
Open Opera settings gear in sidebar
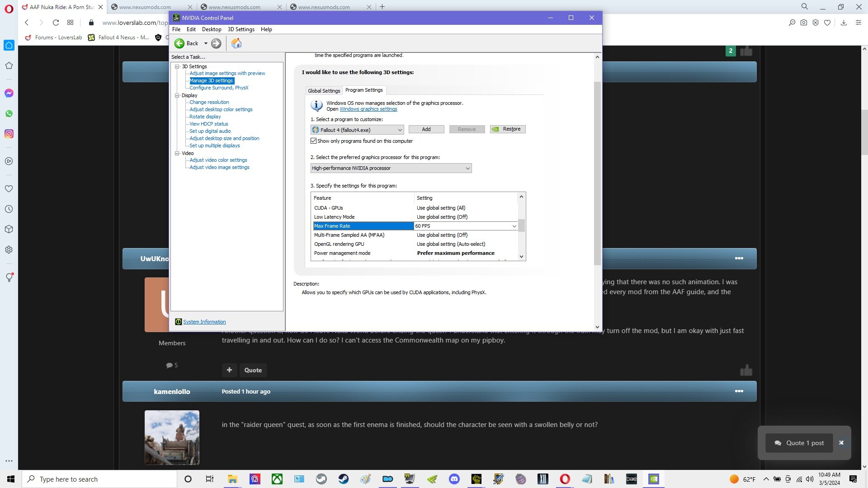click(x=9, y=249)
